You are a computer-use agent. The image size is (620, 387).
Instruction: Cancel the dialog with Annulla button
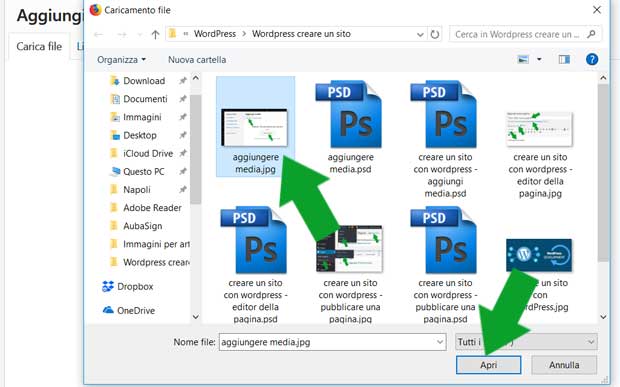[564, 364]
